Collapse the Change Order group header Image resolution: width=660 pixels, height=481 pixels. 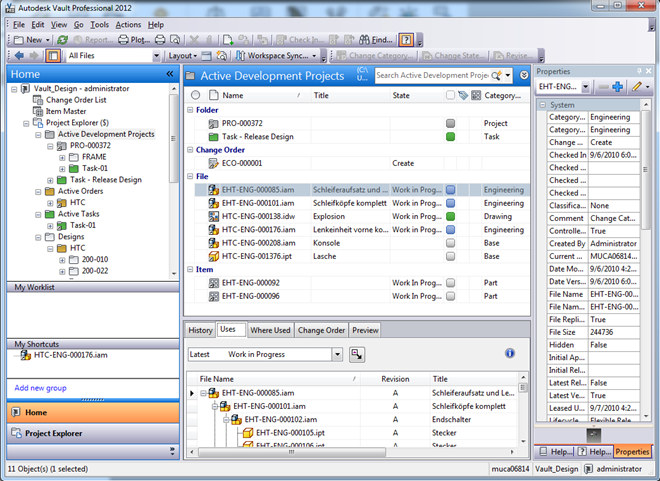188,150
